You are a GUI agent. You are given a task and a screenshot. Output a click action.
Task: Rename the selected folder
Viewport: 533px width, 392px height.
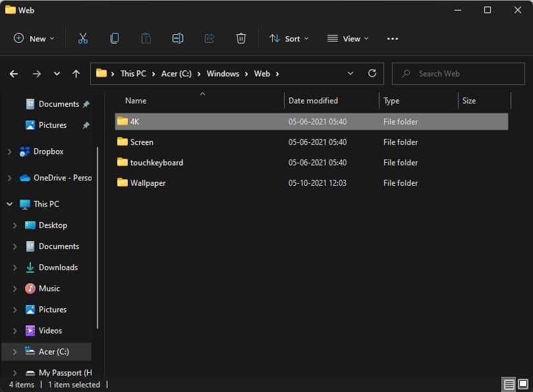pos(177,38)
